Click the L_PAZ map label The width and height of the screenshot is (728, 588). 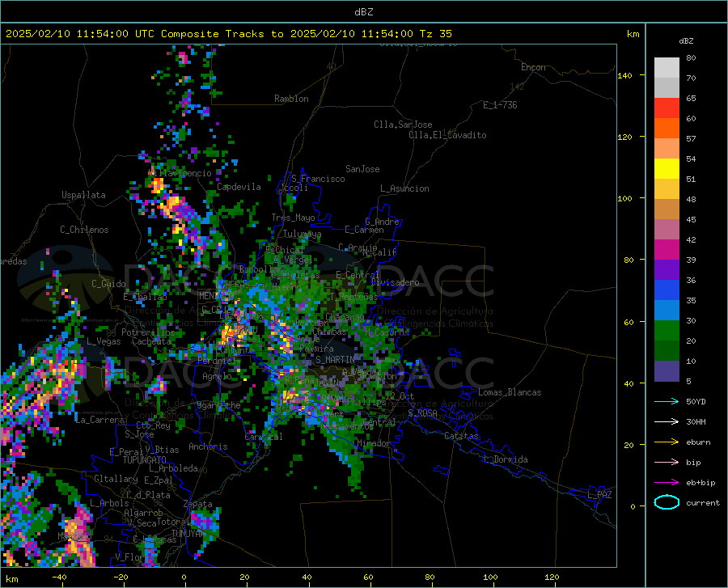click(599, 495)
